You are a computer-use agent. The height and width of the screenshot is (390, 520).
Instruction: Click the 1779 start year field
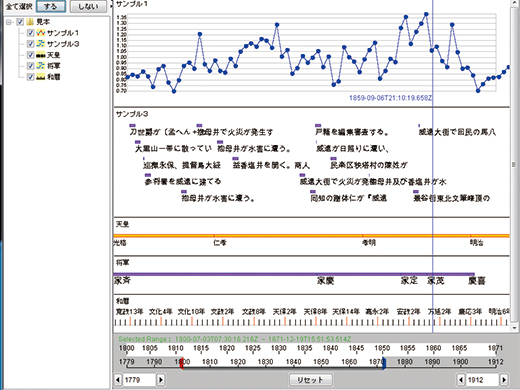[139, 380]
